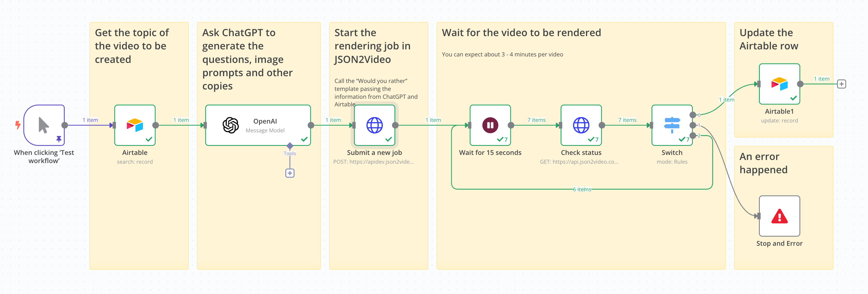868x294 pixels.
Task: Click 'When clicking Test workflow' label
Action: coord(44,156)
